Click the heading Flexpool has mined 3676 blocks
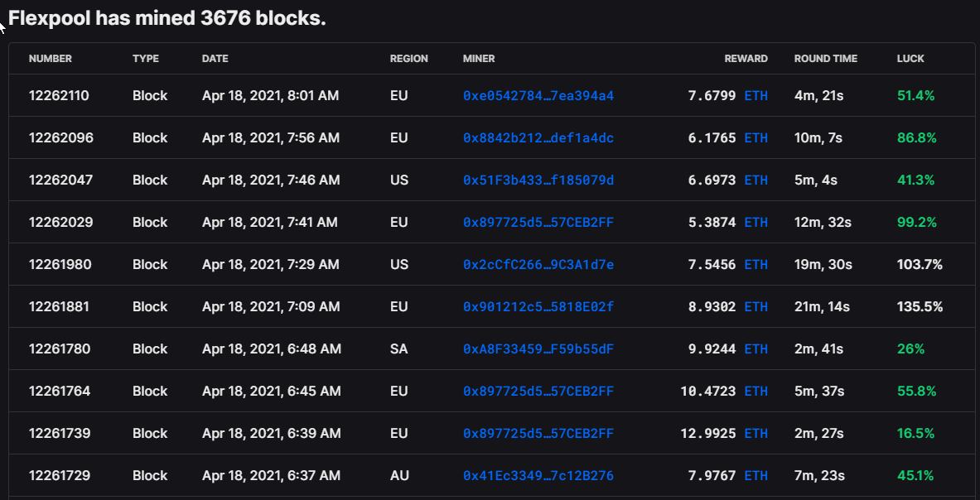This screenshot has width=980, height=500. point(167,19)
